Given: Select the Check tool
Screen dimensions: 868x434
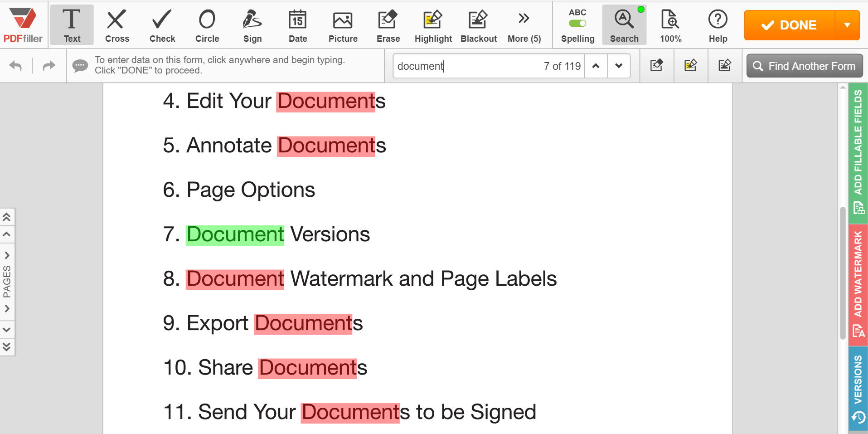Looking at the screenshot, I should point(162,25).
